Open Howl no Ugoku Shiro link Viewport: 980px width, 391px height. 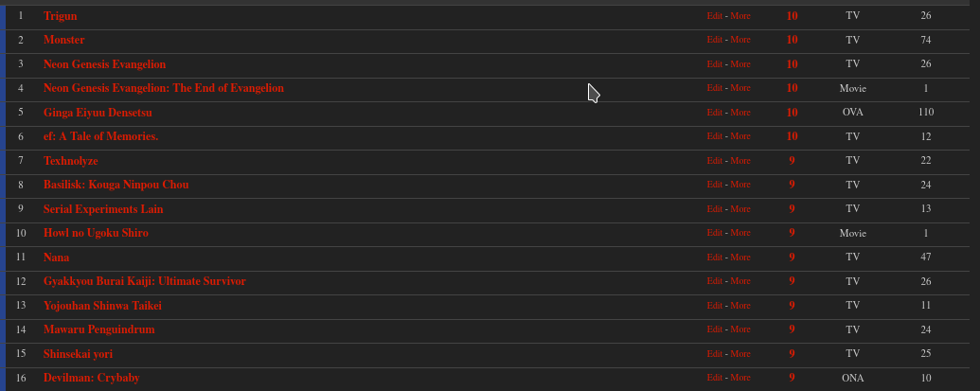tap(96, 233)
